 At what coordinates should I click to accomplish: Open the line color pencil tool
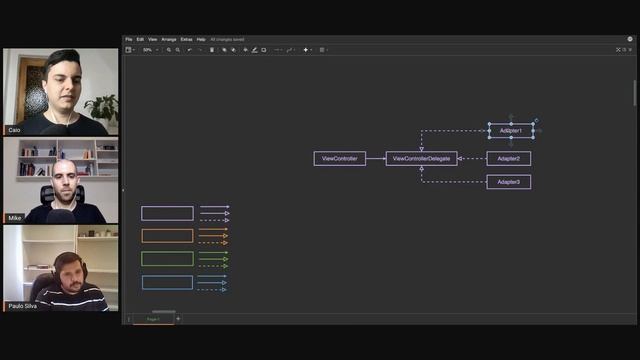click(254, 50)
